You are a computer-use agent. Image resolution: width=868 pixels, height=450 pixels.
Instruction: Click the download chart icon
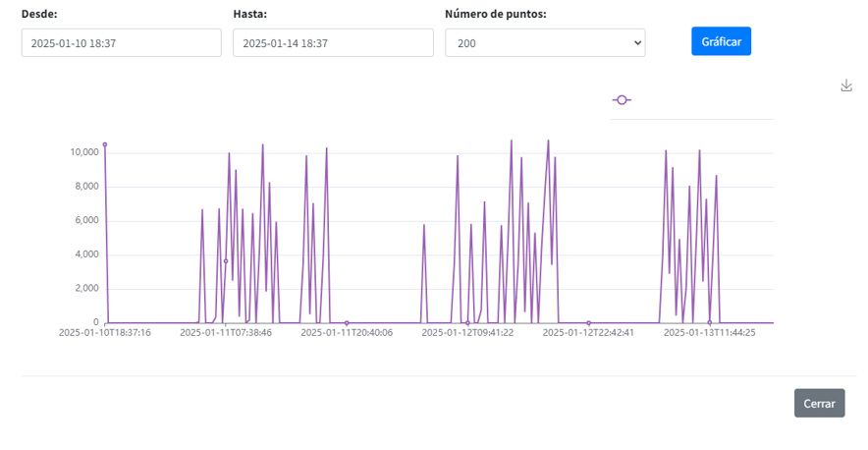click(x=846, y=85)
